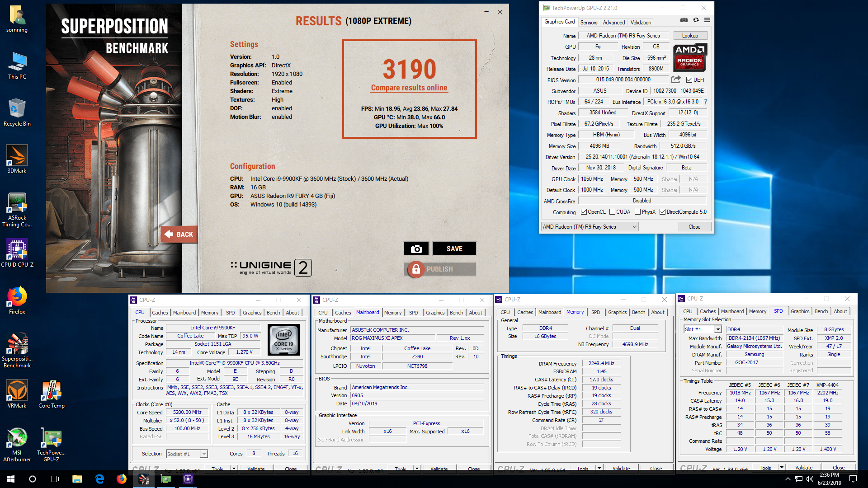868x488 pixels.
Task: Click the Compare results online link
Action: tap(409, 88)
